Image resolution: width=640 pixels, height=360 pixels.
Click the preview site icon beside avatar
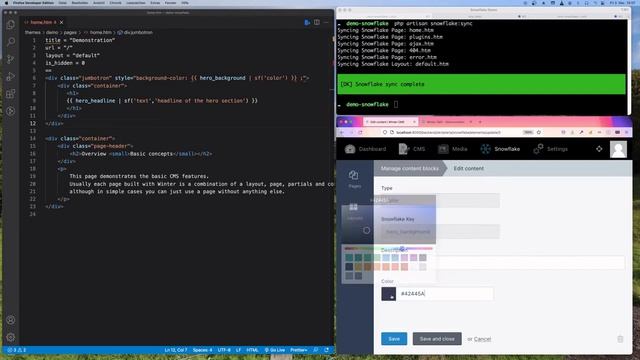click(599, 149)
